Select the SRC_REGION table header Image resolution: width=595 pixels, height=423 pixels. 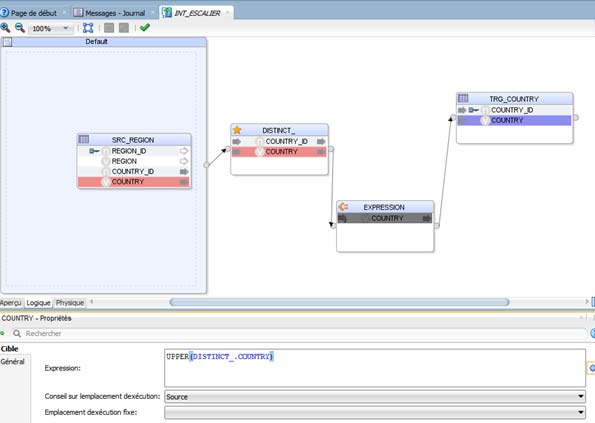point(134,140)
